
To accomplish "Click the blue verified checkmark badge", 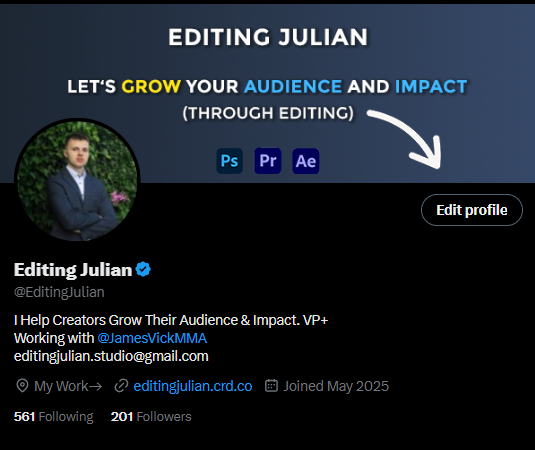I will click(143, 269).
